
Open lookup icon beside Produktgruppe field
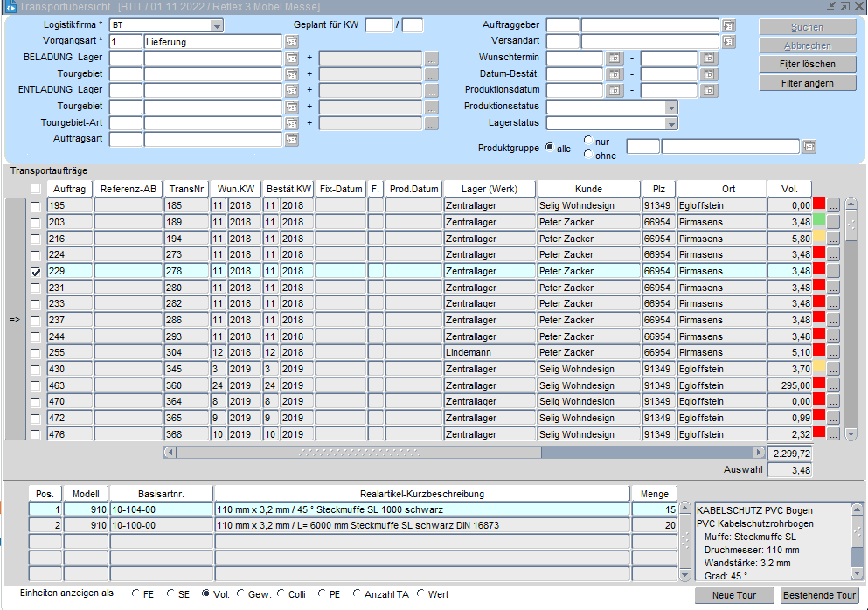pyautogui.click(x=809, y=147)
